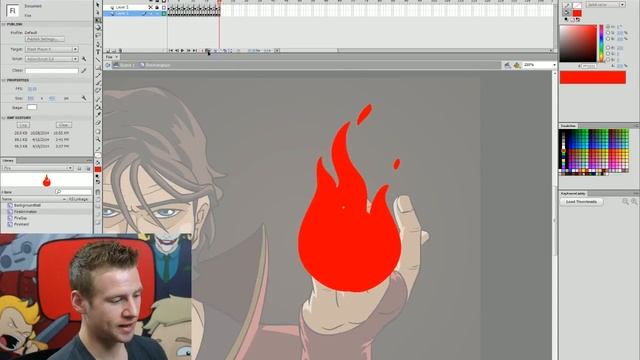Select the H hue radio button
Image resolution: width=640 pixels, height=360 pixels.
click(x=608, y=27)
